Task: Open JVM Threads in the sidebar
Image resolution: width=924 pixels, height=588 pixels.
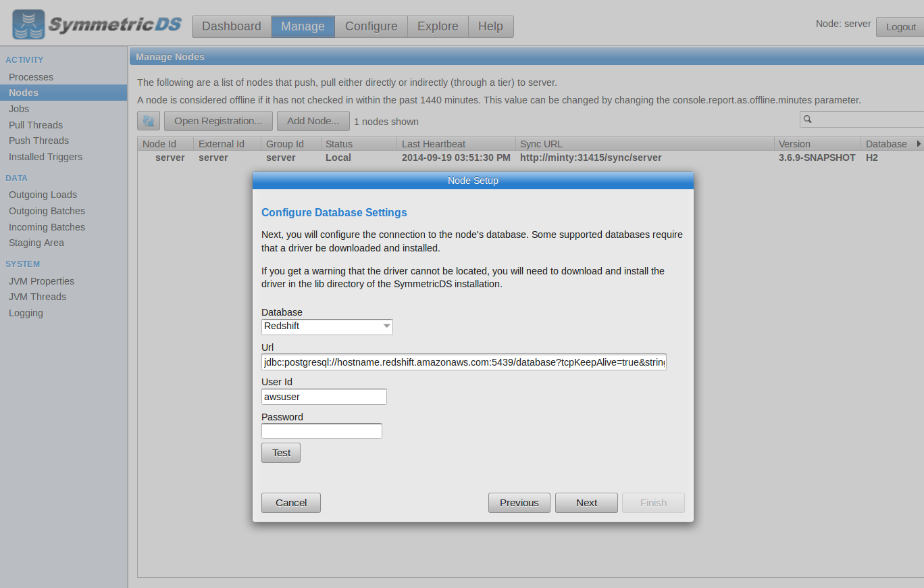Action: [37, 297]
